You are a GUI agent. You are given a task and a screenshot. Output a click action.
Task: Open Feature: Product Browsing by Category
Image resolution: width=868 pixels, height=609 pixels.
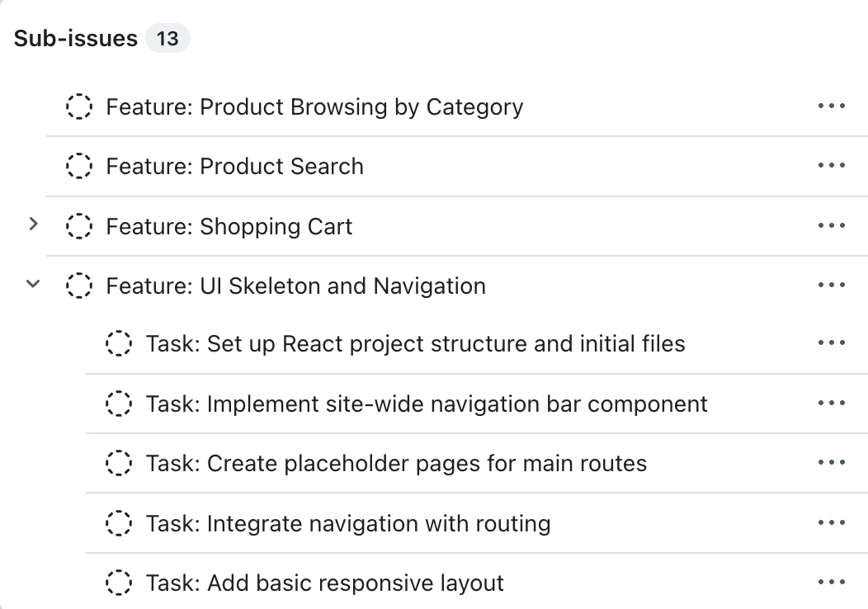tap(314, 106)
